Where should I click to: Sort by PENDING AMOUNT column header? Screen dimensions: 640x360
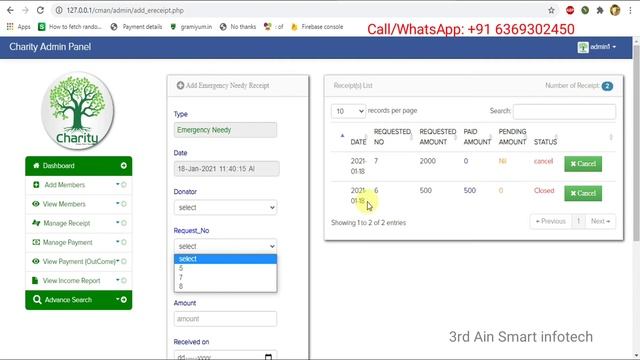point(512,137)
